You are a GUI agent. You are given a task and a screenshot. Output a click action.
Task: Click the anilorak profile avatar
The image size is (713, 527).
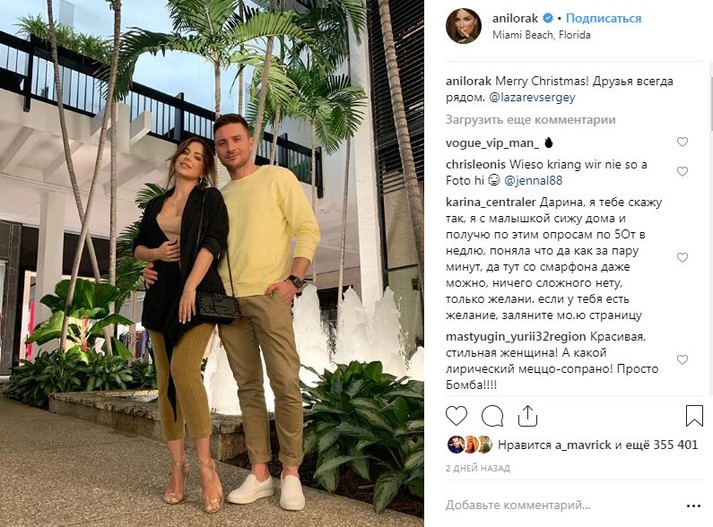pyautogui.click(x=464, y=26)
